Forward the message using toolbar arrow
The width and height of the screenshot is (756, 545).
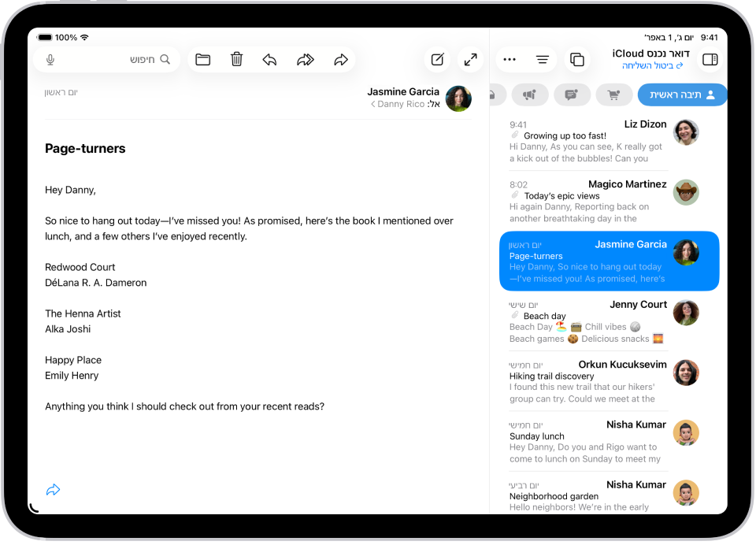[x=341, y=59]
